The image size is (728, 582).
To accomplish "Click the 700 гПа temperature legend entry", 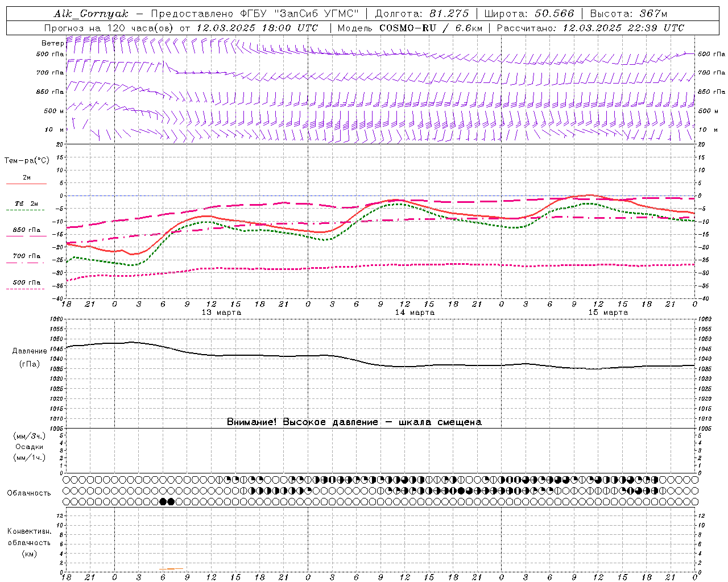I will [27, 256].
